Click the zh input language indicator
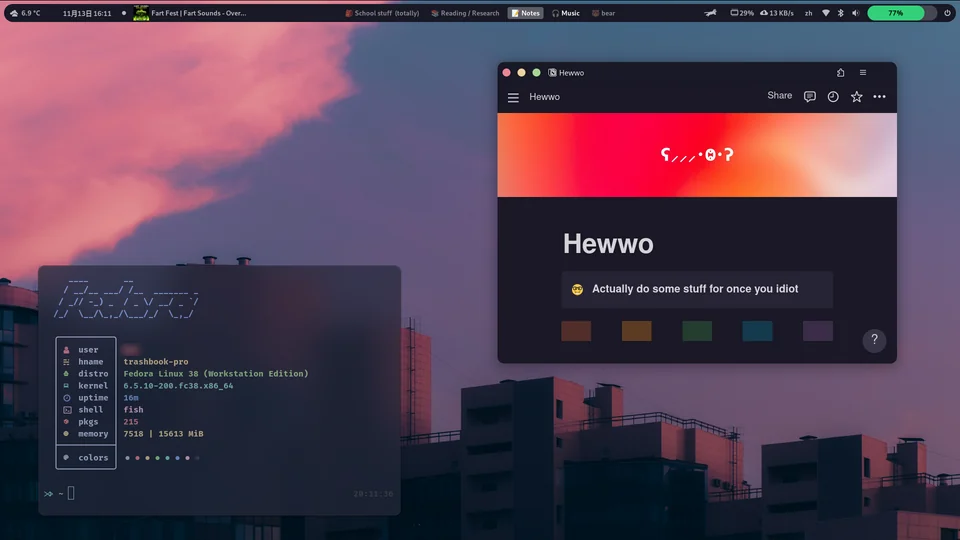 [x=808, y=13]
